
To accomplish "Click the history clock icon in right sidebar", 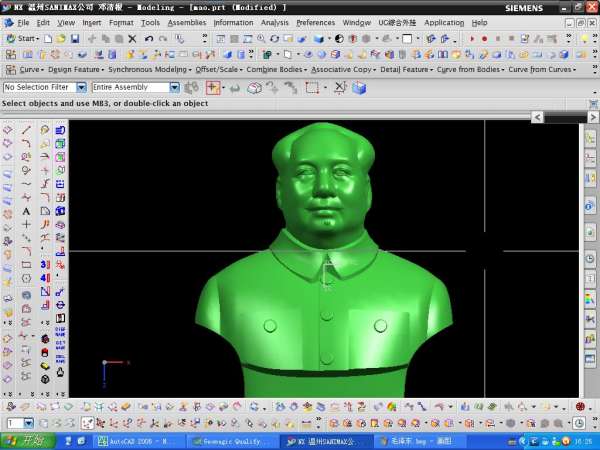I will tap(590, 259).
